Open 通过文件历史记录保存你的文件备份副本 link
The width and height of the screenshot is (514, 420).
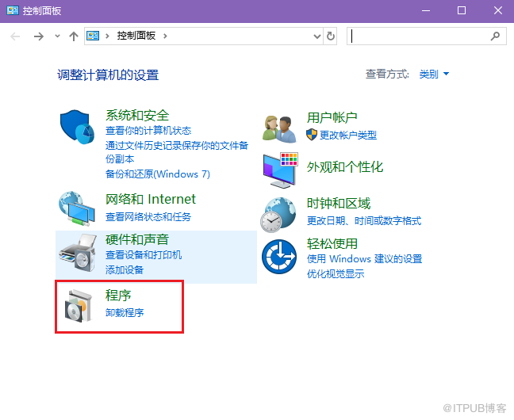pyautogui.click(x=177, y=152)
